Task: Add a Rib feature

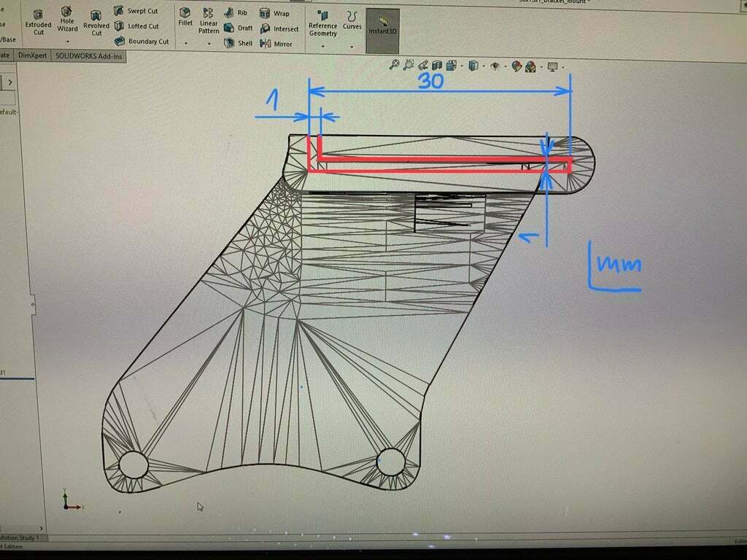Action: tap(236, 13)
